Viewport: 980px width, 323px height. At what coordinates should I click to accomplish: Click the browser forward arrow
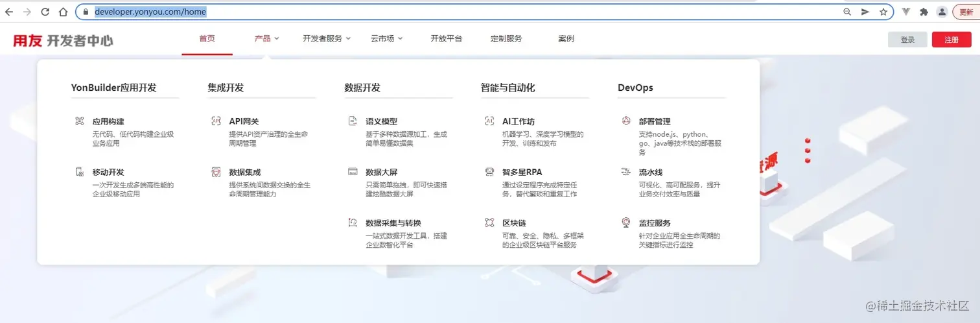(27, 12)
